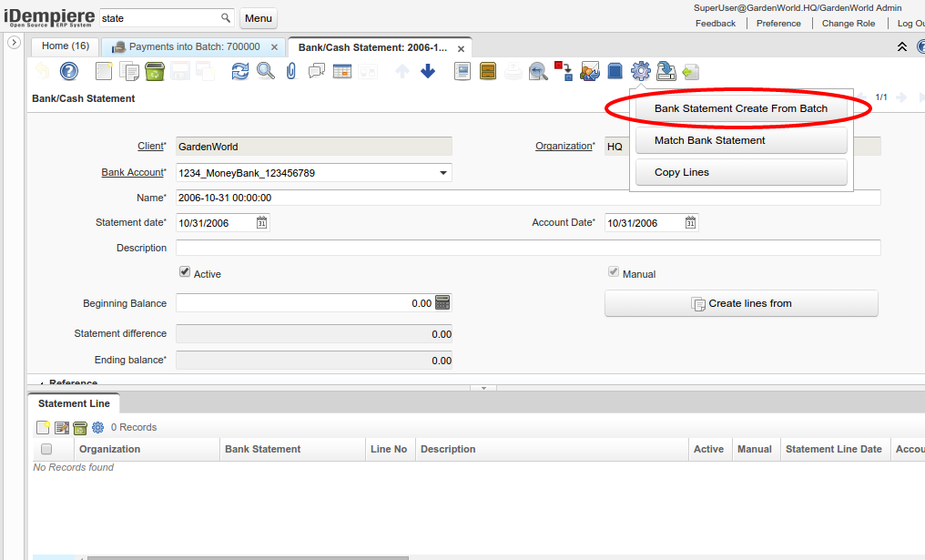The height and width of the screenshot is (560, 925).
Task: Click the Help icon in toolbar
Action: click(x=69, y=71)
